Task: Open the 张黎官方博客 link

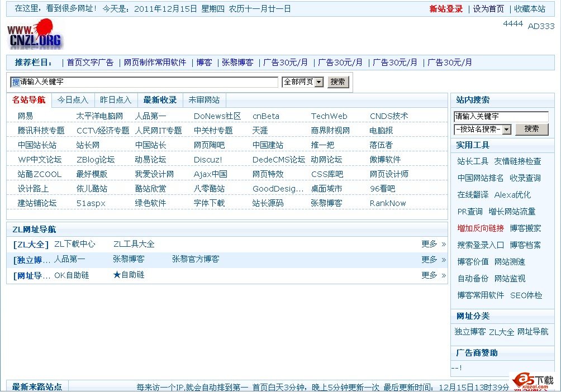Action: pos(196,259)
